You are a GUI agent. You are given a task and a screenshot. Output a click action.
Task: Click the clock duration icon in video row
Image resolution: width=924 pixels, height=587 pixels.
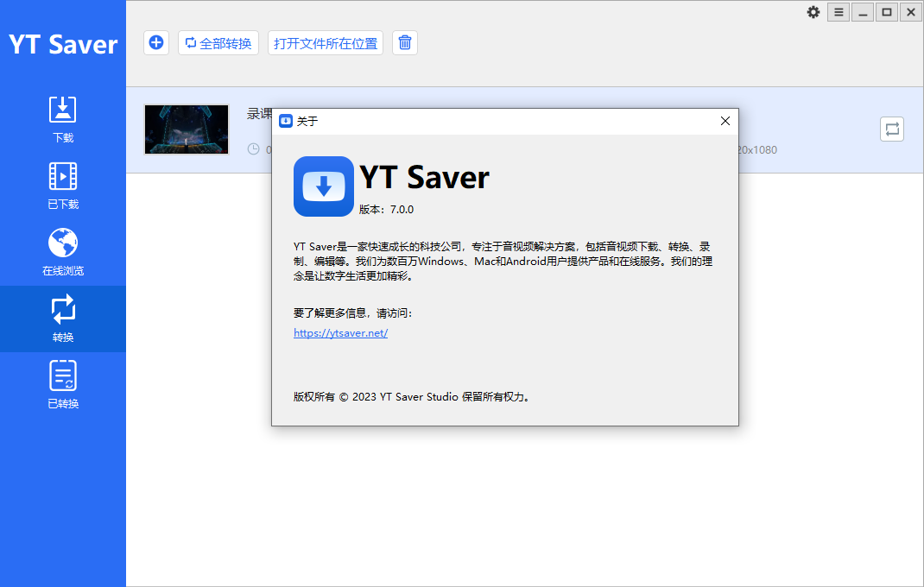[253, 149]
